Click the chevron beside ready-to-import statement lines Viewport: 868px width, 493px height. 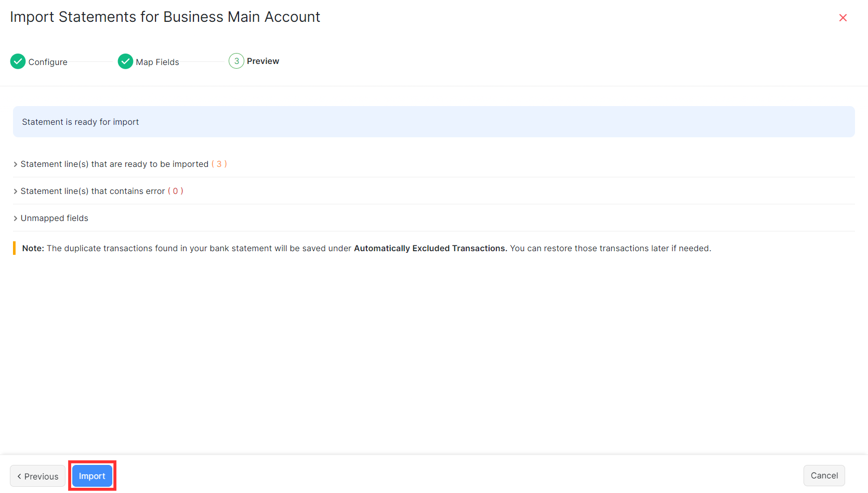(15, 164)
